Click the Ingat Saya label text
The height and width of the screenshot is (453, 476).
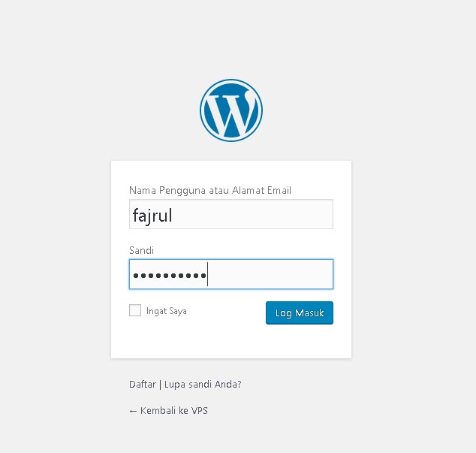tap(167, 311)
